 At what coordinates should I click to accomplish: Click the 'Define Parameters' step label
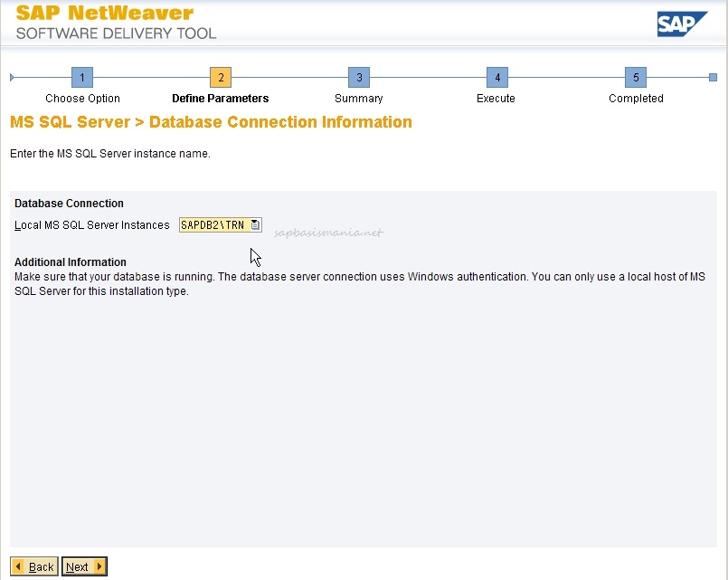coord(221,99)
